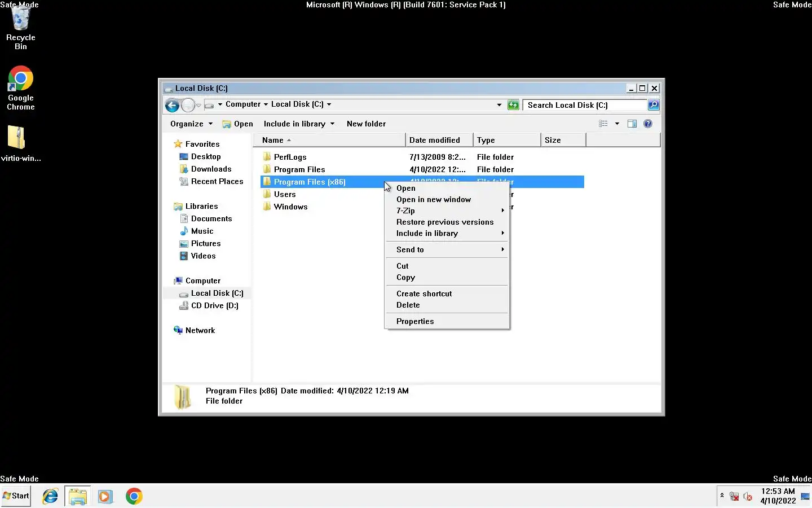Choose Cut from the context menu
Image resolution: width=812 pixels, height=508 pixels.
[x=448, y=266]
